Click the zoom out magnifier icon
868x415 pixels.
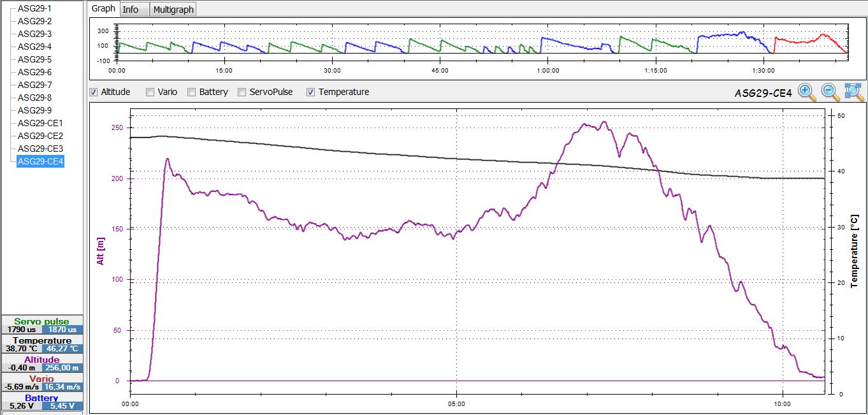(830, 92)
